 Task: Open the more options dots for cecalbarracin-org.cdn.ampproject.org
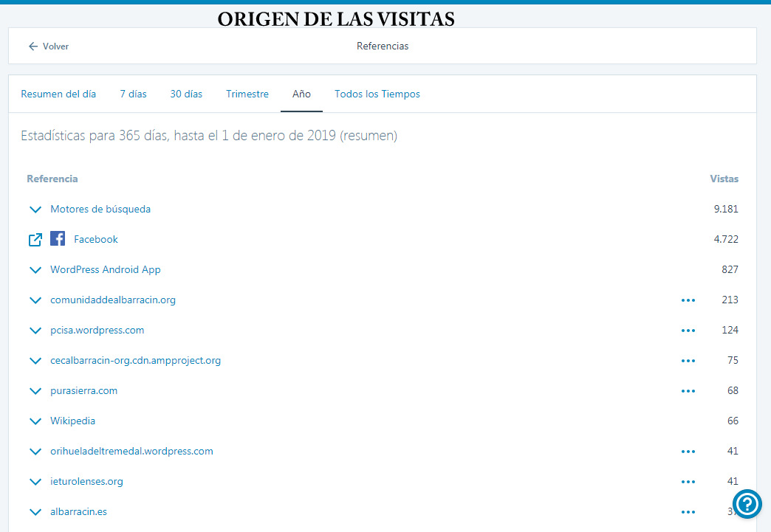pyautogui.click(x=688, y=361)
